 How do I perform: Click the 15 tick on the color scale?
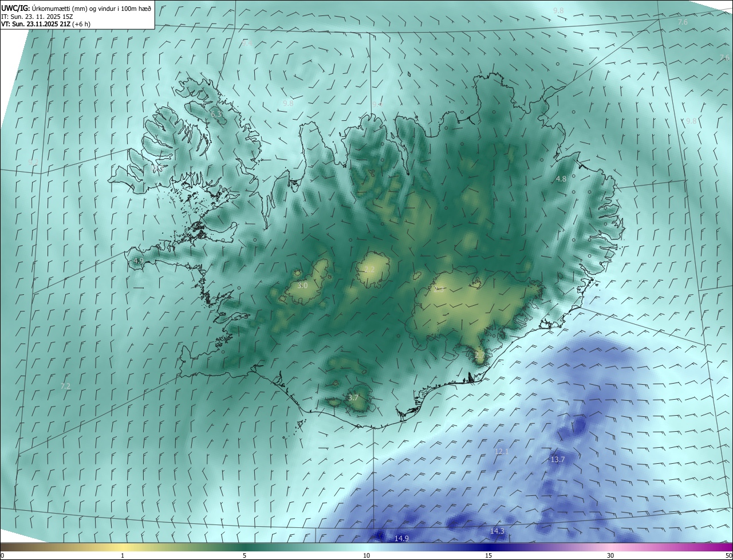[488, 555]
